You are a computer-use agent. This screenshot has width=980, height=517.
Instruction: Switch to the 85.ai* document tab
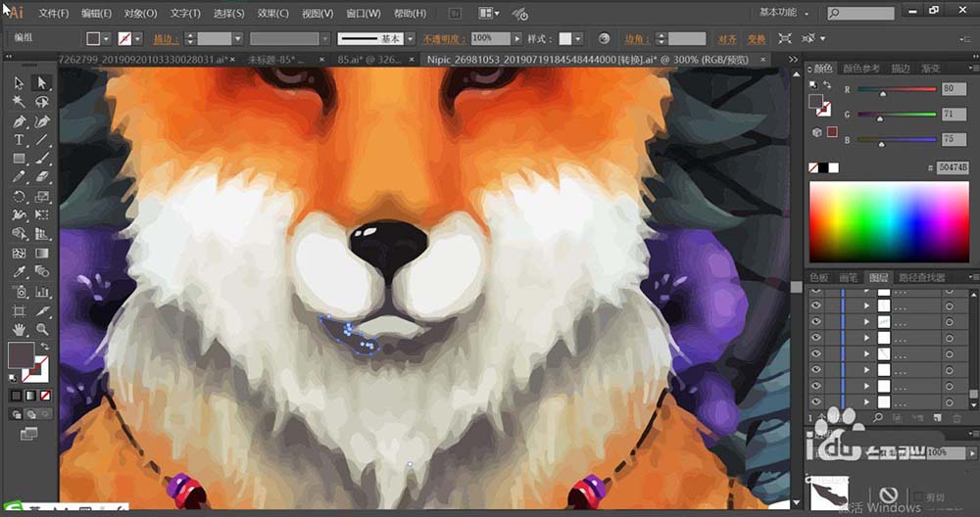click(370, 60)
